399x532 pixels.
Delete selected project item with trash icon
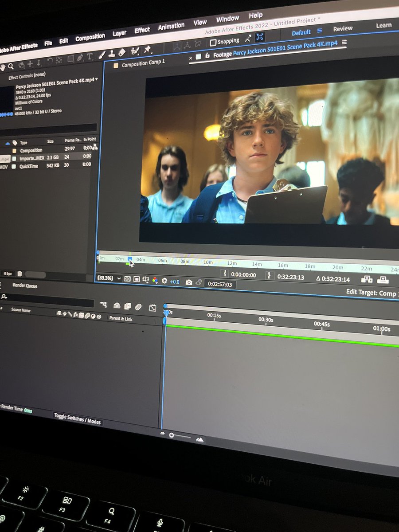(20, 274)
